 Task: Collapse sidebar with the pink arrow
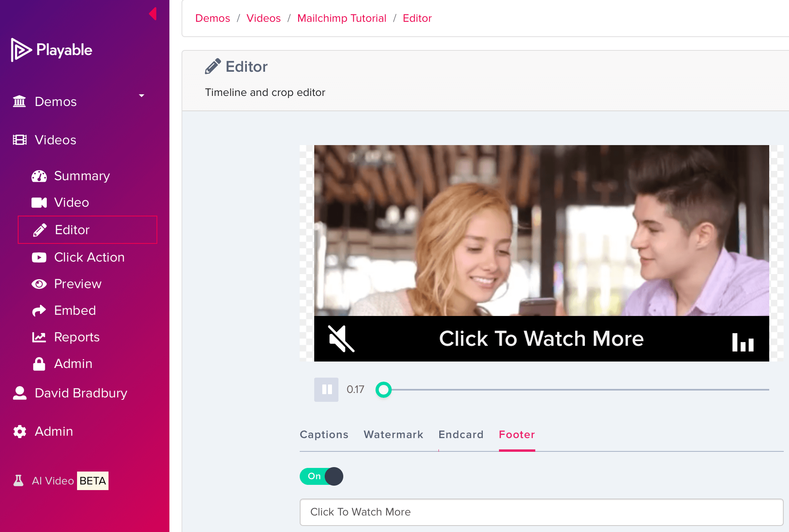tap(153, 14)
